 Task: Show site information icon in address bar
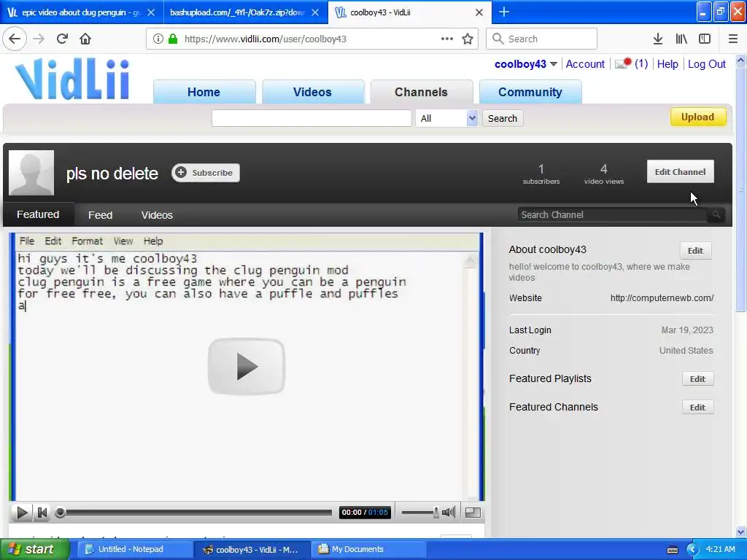pos(158,39)
